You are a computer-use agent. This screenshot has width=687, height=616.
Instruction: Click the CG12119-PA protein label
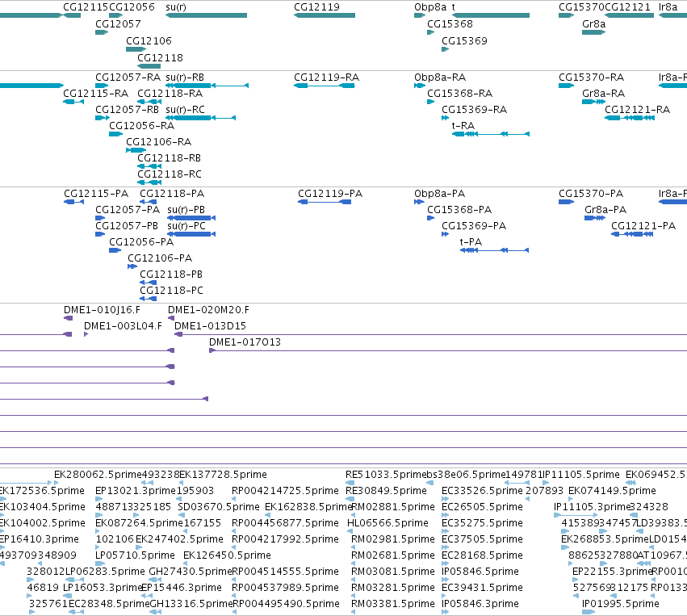(330, 194)
